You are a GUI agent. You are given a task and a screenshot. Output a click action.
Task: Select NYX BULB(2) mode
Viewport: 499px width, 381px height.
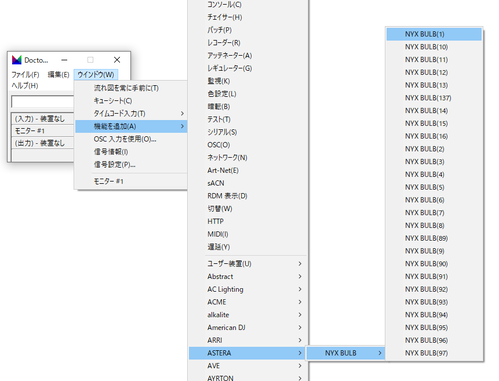click(x=434, y=149)
